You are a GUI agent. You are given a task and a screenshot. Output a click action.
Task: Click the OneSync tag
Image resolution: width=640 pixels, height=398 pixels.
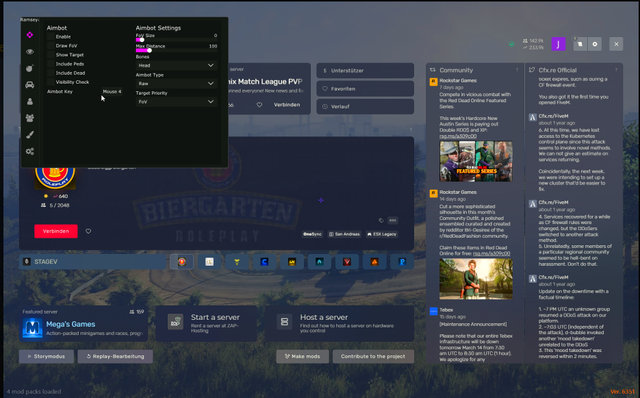(x=312, y=234)
